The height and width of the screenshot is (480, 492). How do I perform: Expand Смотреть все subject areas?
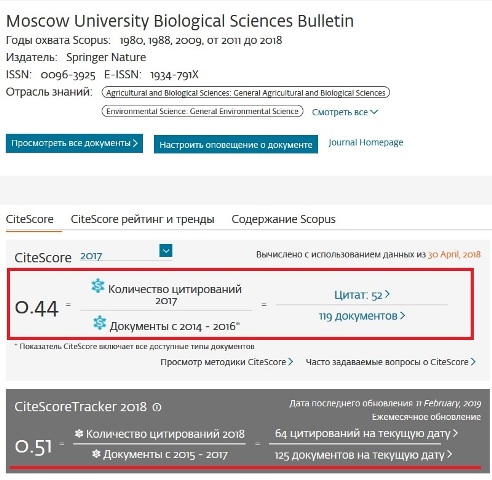(345, 112)
